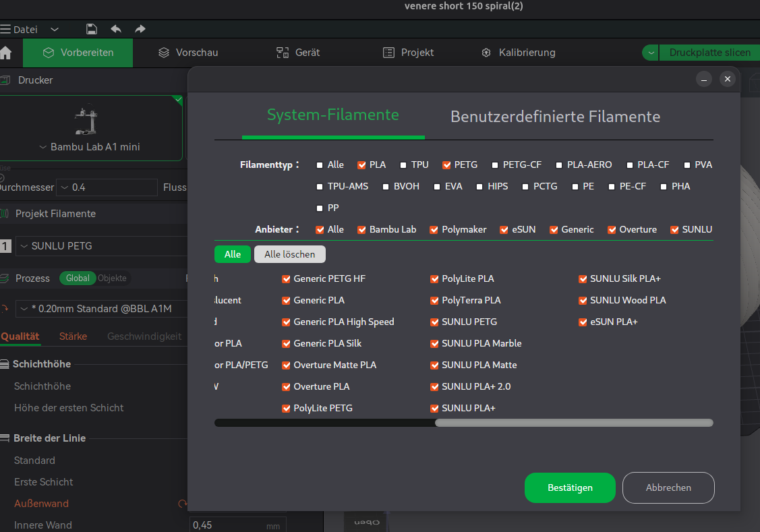This screenshot has height=532, width=760.
Task: Uncheck SUNLU PLA Marble filament
Action: tap(434, 344)
